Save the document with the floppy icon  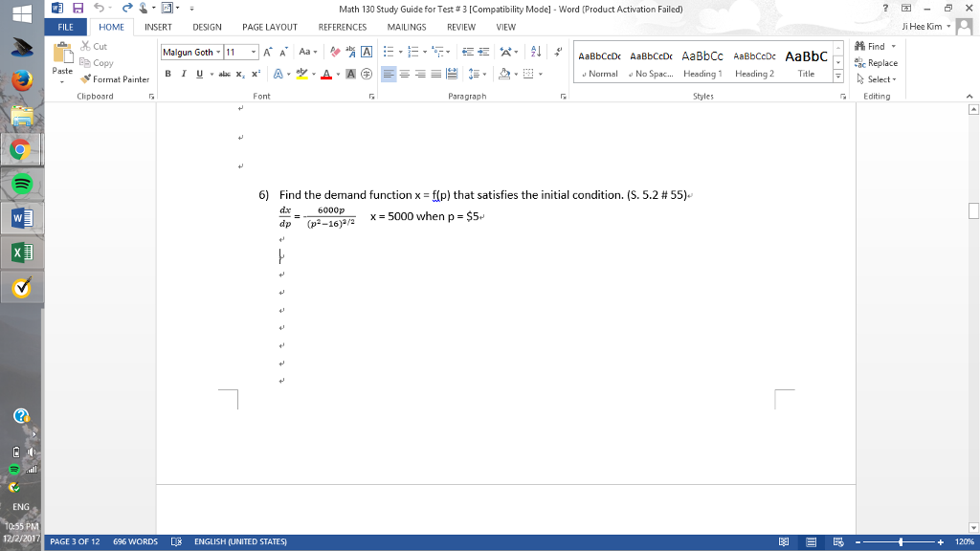tap(78, 8)
